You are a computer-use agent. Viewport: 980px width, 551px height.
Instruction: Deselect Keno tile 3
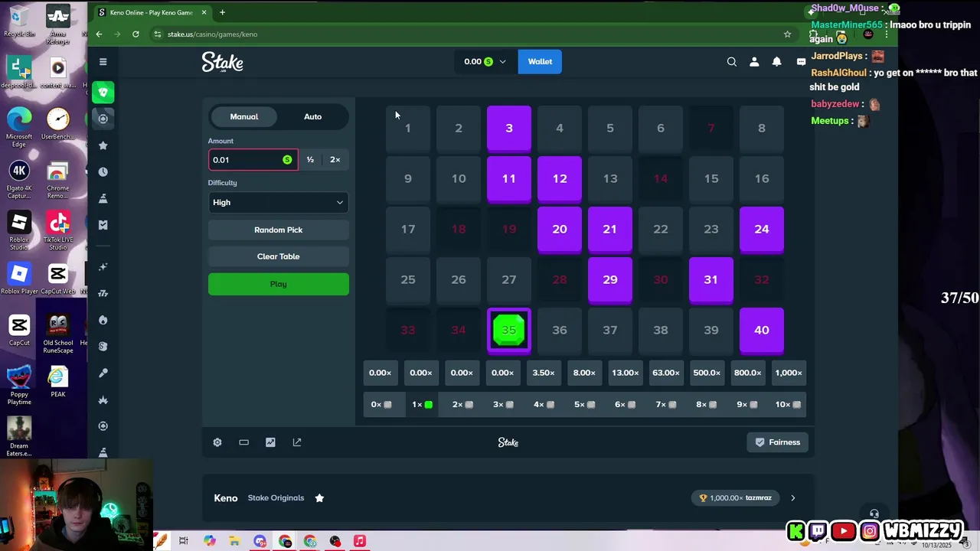509,128
